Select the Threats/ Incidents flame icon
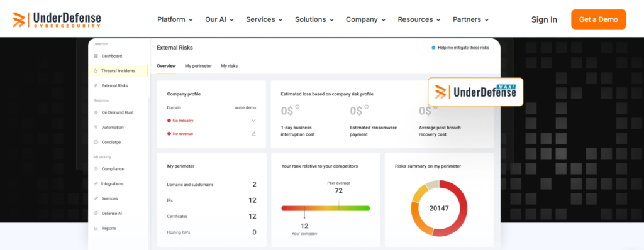 [x=96, y=71]
